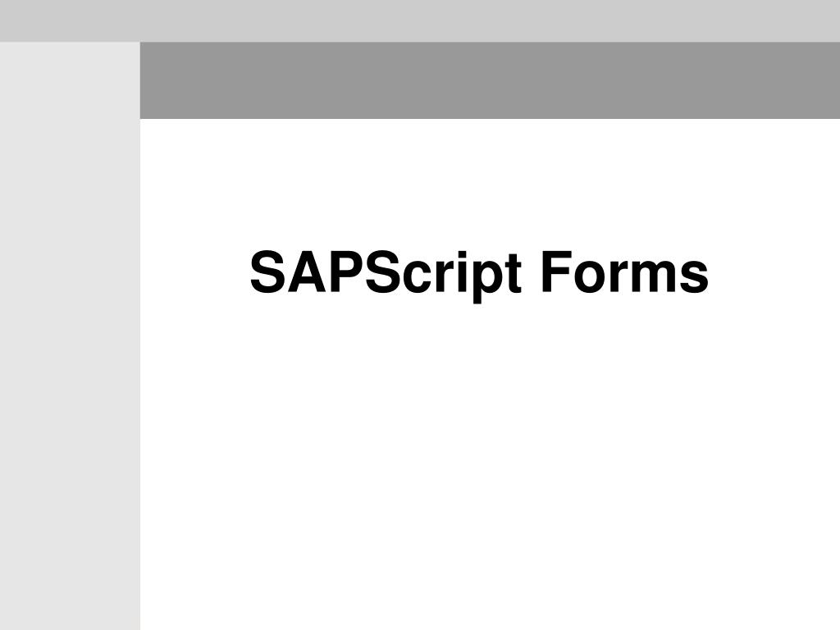Click the capital "S" starting the title

click(x=265, y=273)
